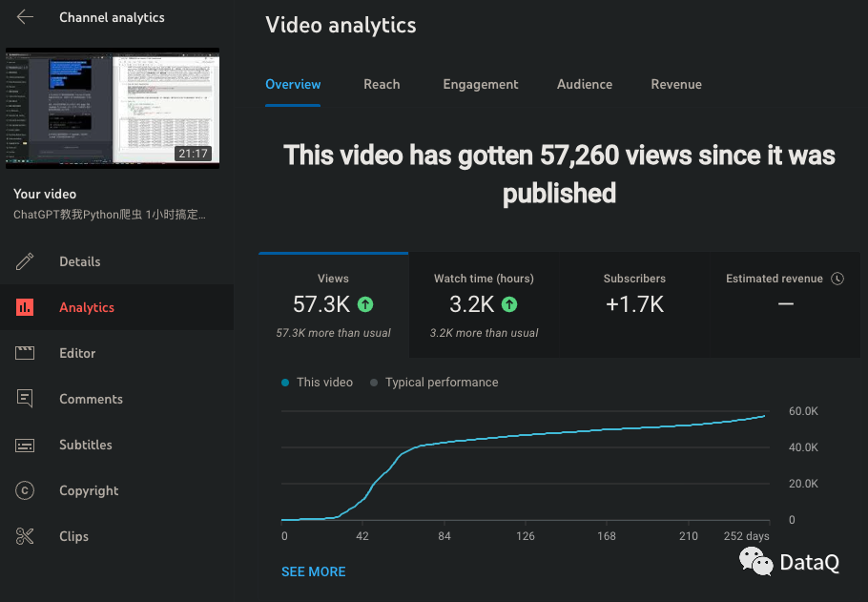The image size is (868, 602).
Task: Click the 'Your video' label
Action: click(45, 194)
